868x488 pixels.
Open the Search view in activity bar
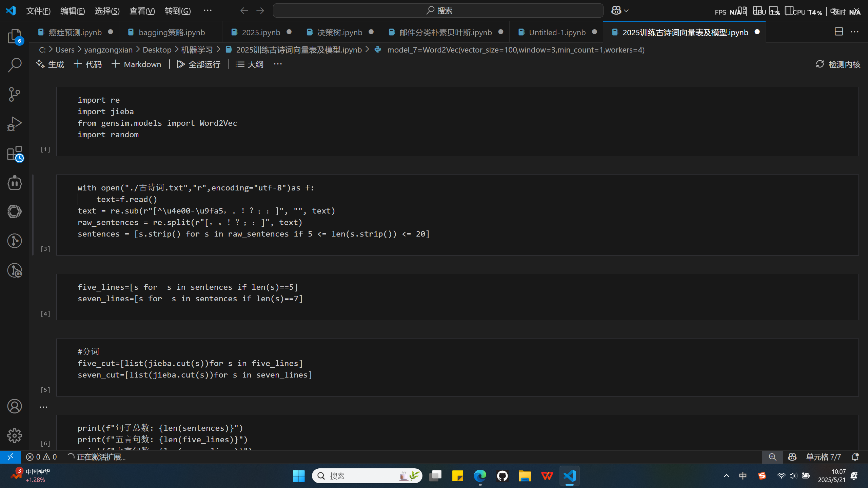coord(14,65)
